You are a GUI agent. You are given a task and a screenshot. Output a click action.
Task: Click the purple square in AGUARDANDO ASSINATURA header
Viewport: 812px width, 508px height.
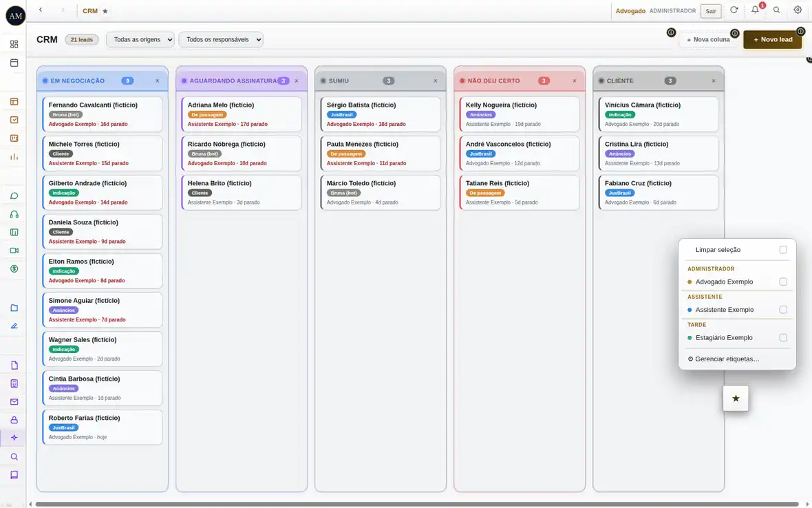pyautogui.click(x=184, y=81)
